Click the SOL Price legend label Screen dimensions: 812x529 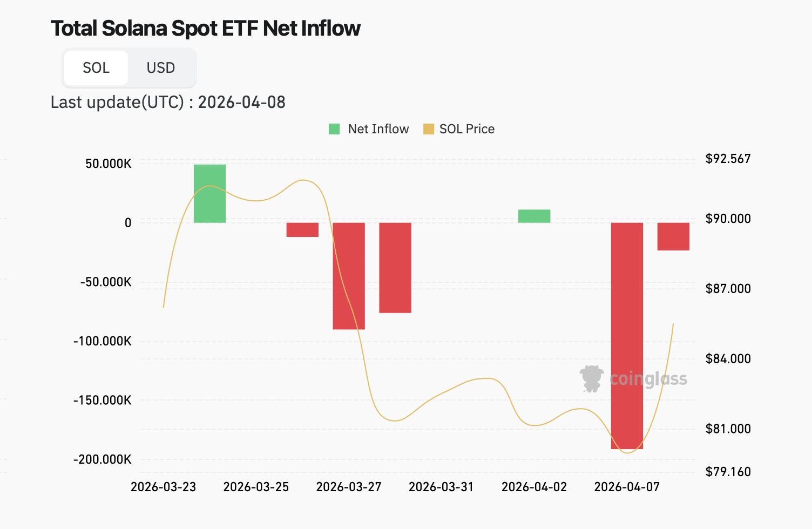[467, 129]
